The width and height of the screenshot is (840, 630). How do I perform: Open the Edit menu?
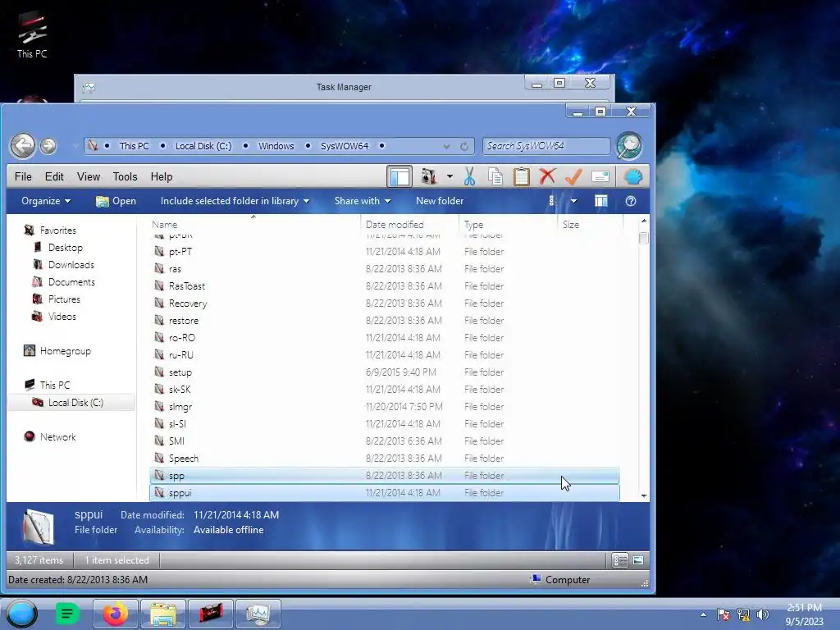[x=54, y=177]
